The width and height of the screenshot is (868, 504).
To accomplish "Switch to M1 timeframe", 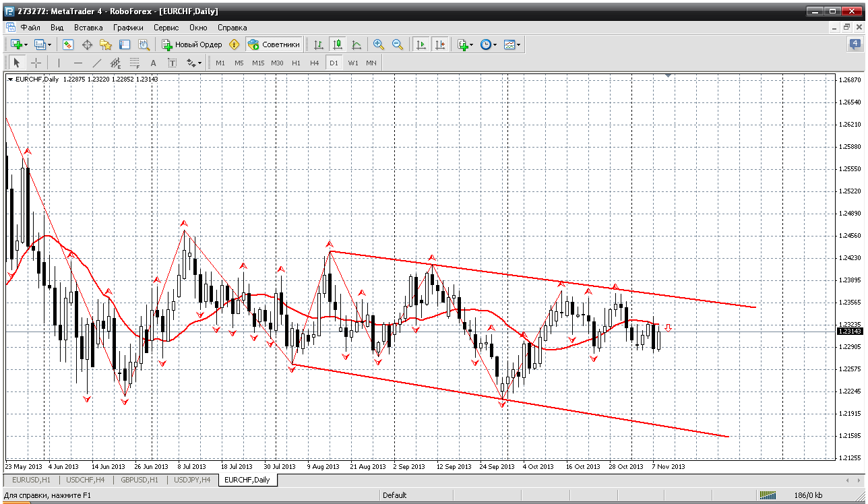I will tap(220, 63).
